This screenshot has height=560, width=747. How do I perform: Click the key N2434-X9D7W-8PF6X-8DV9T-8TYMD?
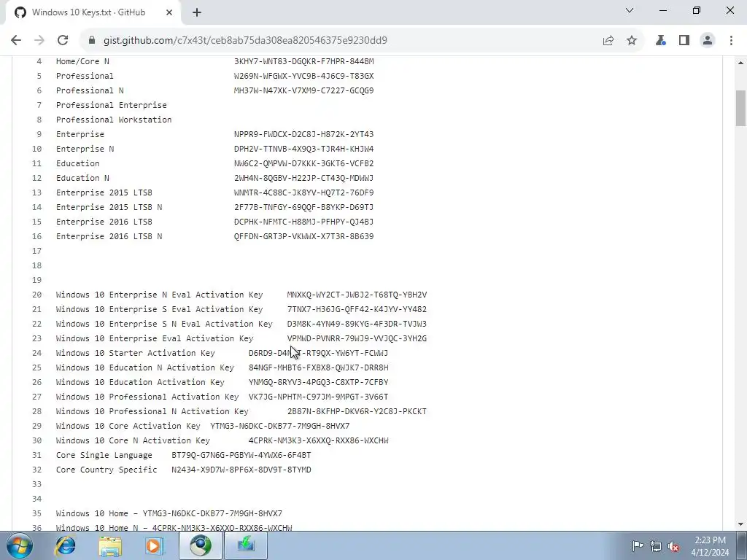241,470
